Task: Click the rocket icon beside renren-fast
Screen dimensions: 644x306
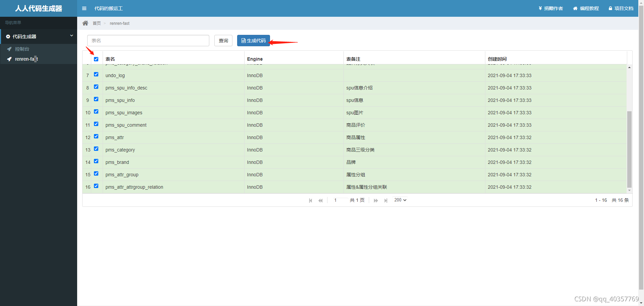Action: tap(9, 59)
